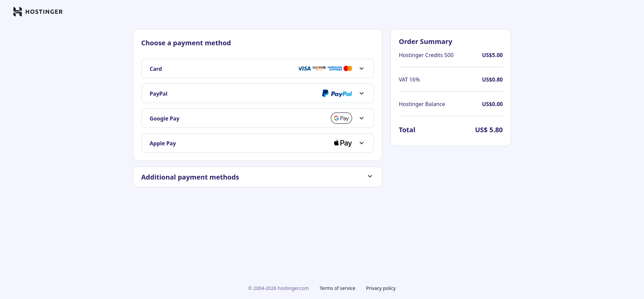Expand the Google Pay chevron
644x299 pixels.
click(x=362, y=118)
